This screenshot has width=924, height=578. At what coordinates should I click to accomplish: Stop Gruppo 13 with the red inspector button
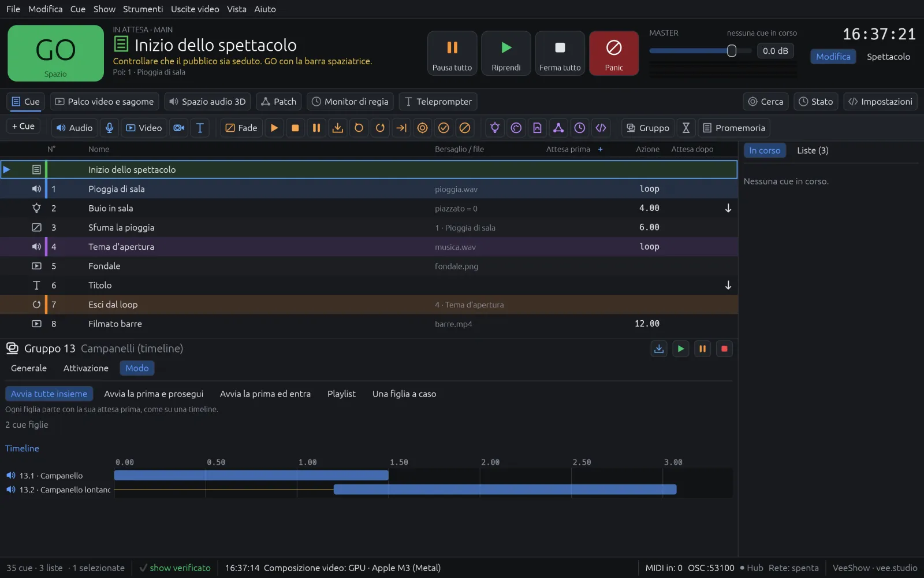[x=724, y=349]
